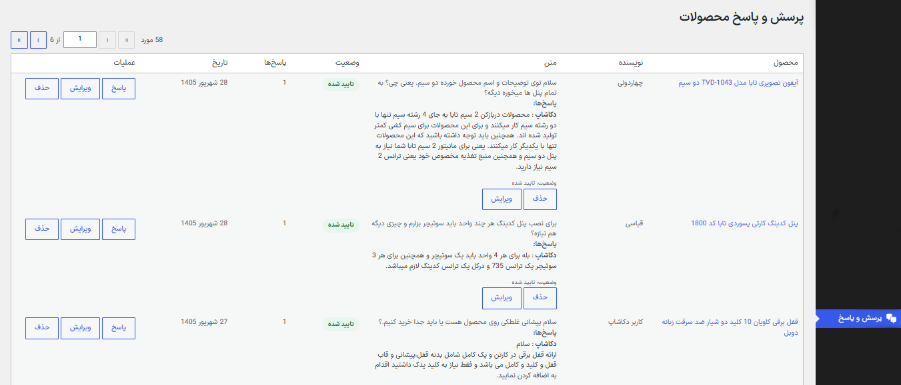Click the author name کاربر دکاشاپ
Image resolution: width=901 pixels, height=385 pixels.
click(x=626, y=322)
